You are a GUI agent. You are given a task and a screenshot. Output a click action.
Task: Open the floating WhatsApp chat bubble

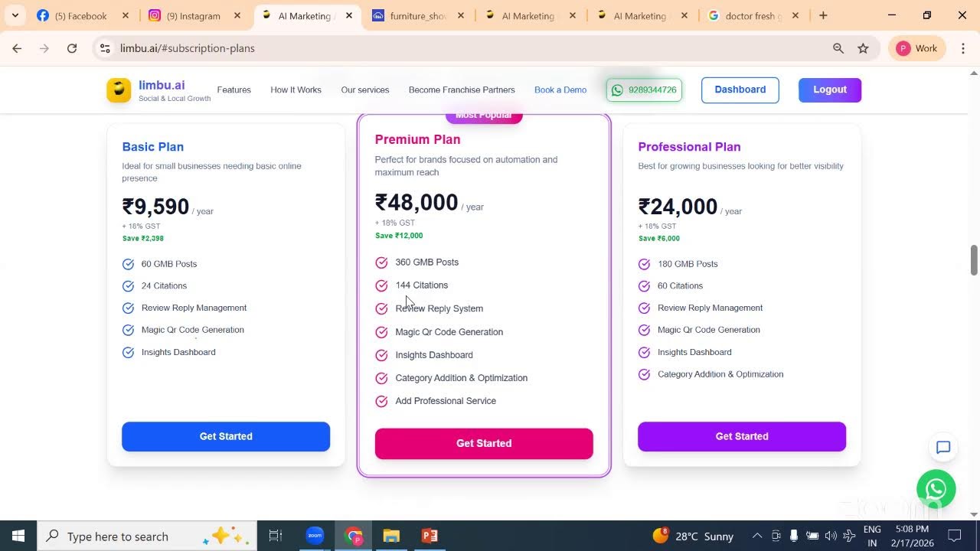tap(936, 488)
